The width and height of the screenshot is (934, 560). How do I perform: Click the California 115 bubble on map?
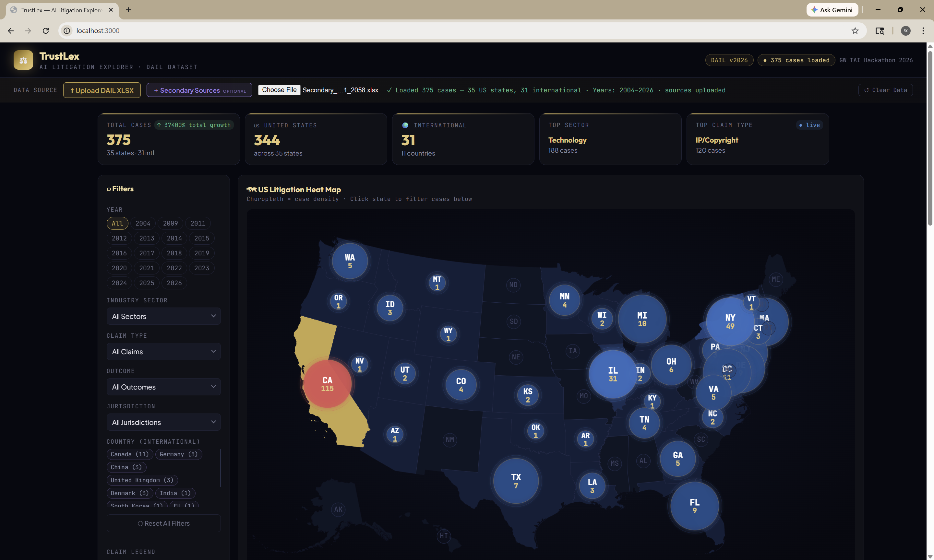[327, 384]
